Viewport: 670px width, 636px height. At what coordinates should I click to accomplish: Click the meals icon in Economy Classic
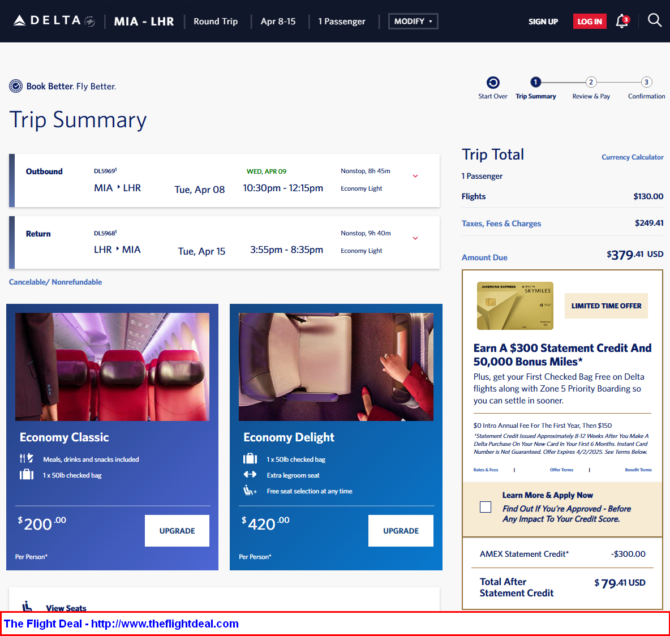tap(26, 458)
